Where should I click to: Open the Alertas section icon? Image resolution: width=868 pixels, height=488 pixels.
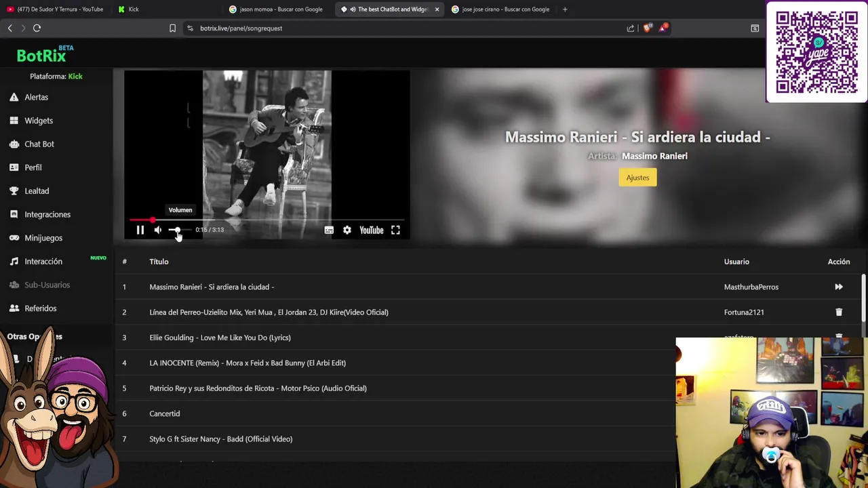tap(14, 97)
